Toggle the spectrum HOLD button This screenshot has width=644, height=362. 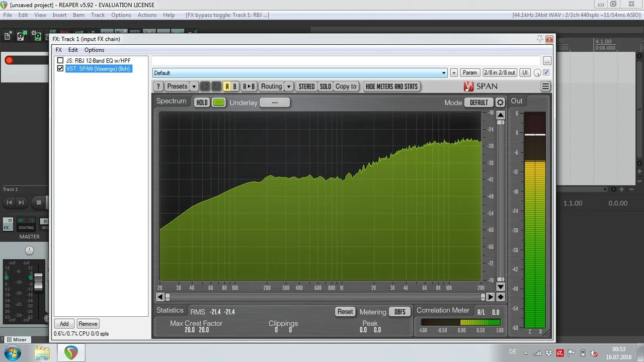[202, 103]
